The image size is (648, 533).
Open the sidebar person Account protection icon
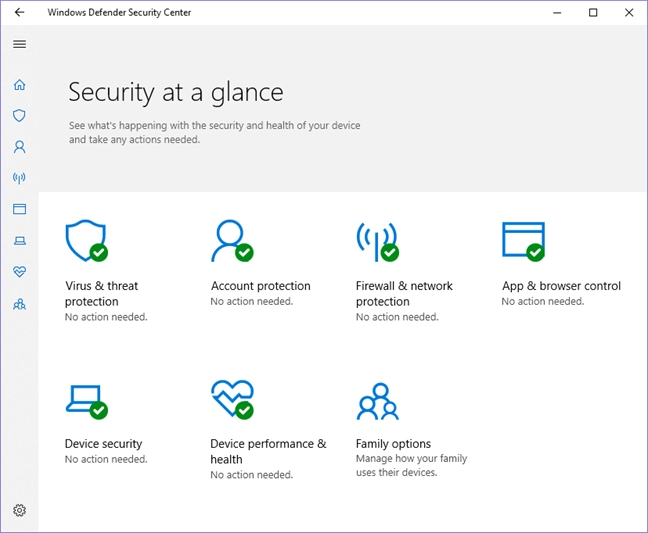click(x=19, y=147)
